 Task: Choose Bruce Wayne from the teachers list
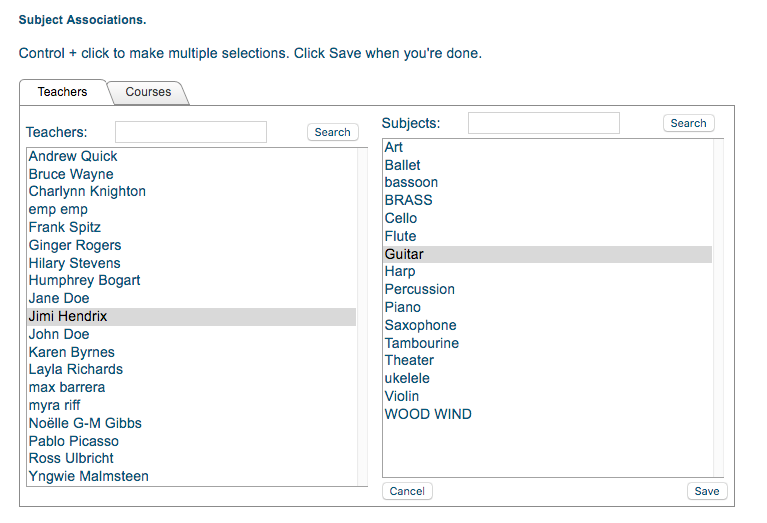tap(71, 175)
